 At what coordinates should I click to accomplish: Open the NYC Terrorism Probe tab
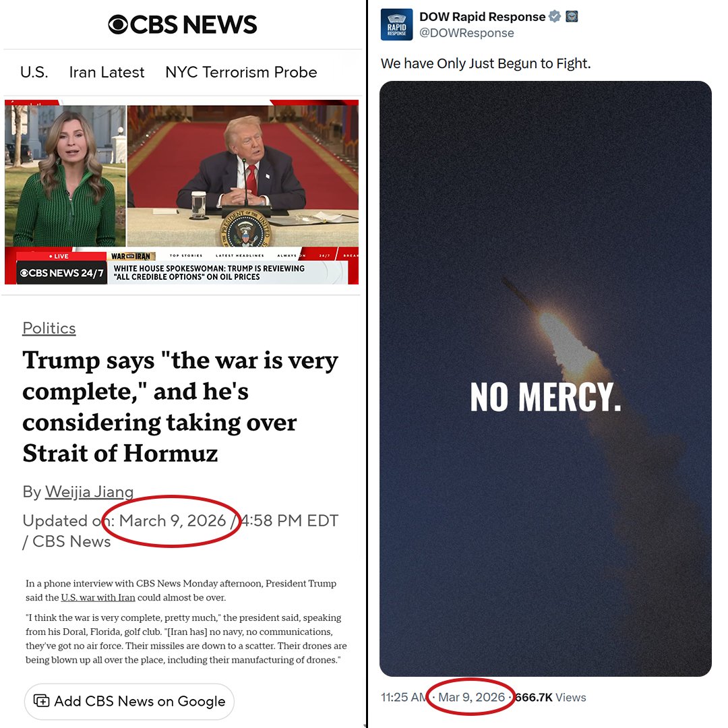241,72
